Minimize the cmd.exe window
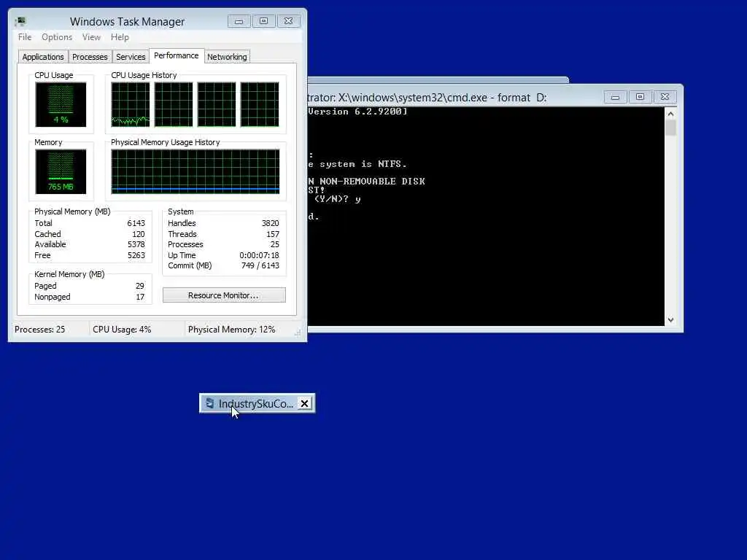Image resolution: width=747 pixels, height=560 pixels. pyautogui.click(x=616, y=97)
